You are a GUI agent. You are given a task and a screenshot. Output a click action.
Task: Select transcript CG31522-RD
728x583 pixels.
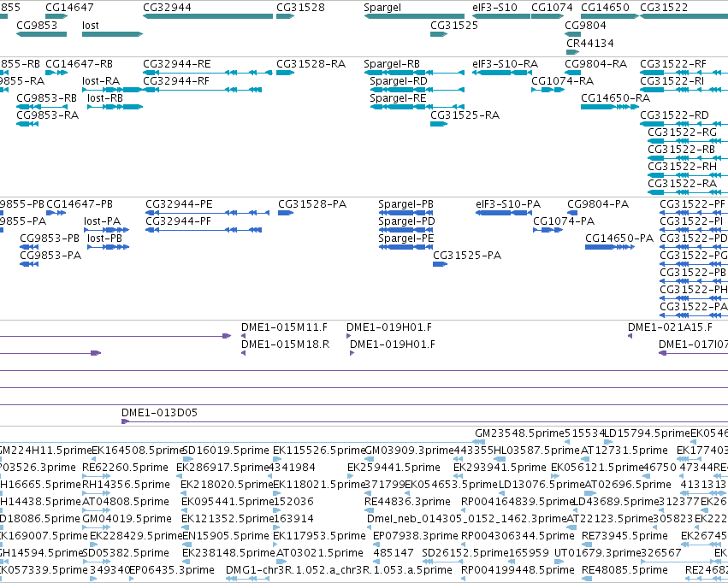[x=675, y=115]
